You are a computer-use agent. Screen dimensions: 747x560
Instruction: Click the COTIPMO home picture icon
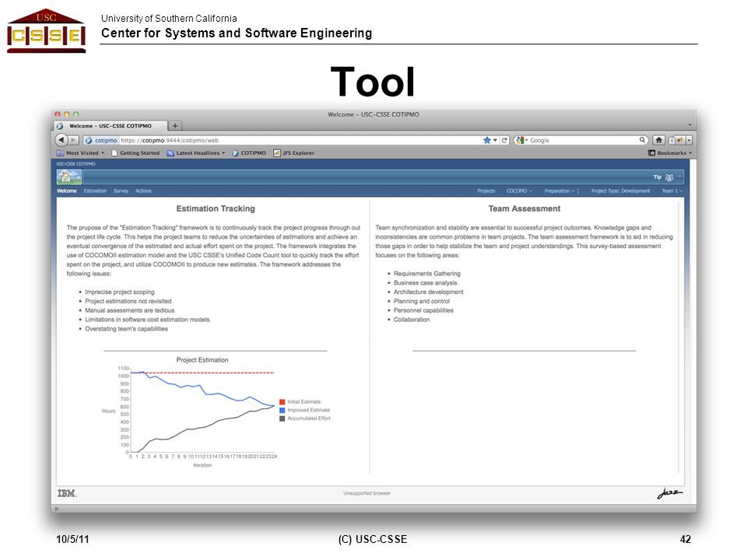(69, 177)
